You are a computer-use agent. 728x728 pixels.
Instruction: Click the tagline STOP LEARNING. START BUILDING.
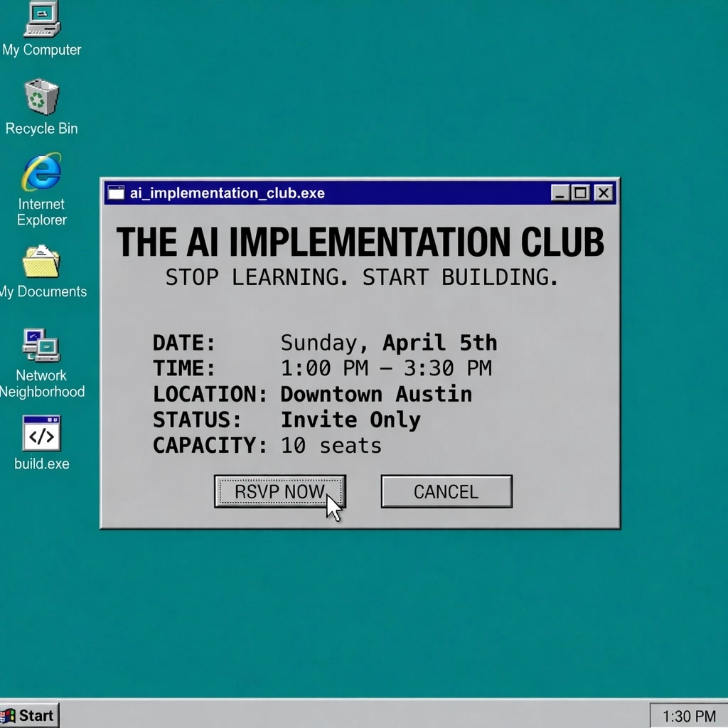click(x=361, y=277)
